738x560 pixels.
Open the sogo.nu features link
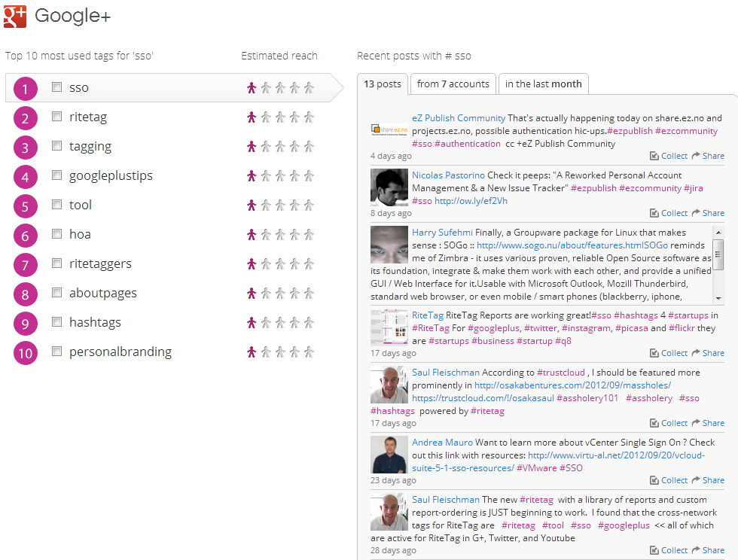pyautogui.click(x=572, y=245)
